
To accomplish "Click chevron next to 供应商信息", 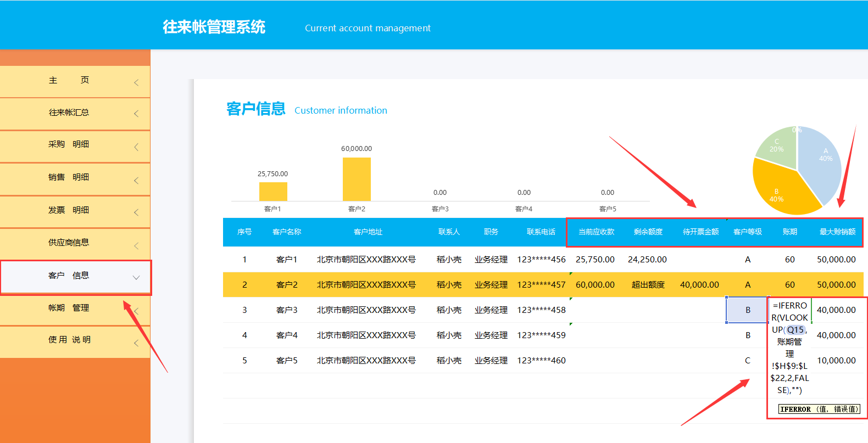I will coord(136,245).
